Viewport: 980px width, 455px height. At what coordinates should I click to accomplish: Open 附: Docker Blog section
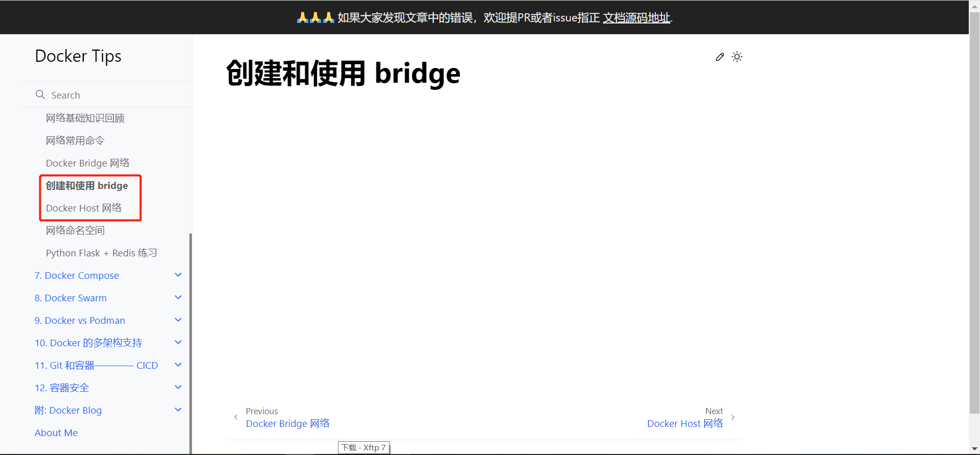pos(68,410)
